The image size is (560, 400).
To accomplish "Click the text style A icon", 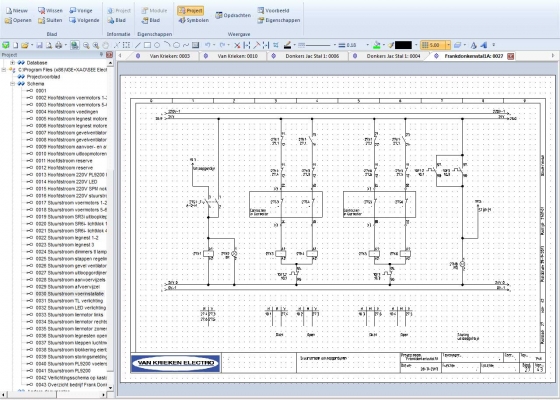I will [x=473, y=45].
